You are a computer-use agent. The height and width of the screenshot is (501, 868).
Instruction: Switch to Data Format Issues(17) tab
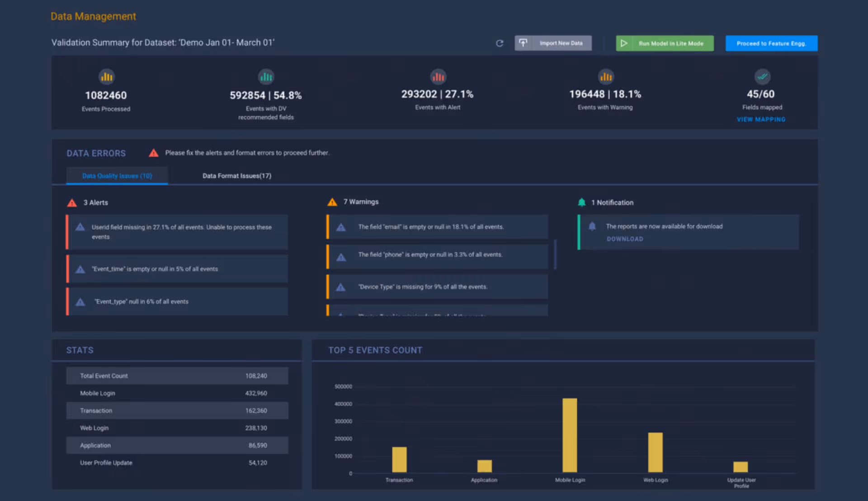(x=236, y=176)
